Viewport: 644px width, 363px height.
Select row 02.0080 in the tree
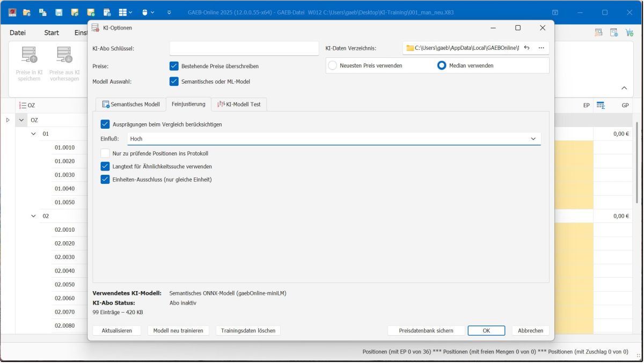click(x=64, y=325)
